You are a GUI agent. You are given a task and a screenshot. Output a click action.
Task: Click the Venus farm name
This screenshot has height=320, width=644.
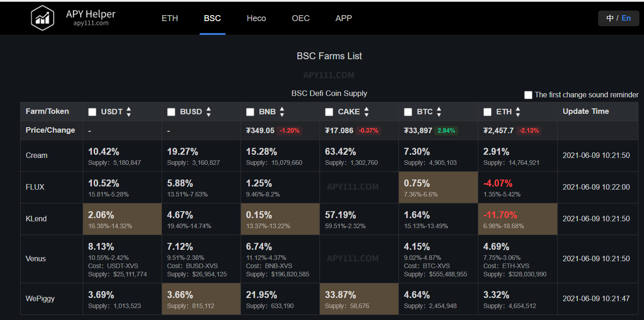(x=36, y=258)
